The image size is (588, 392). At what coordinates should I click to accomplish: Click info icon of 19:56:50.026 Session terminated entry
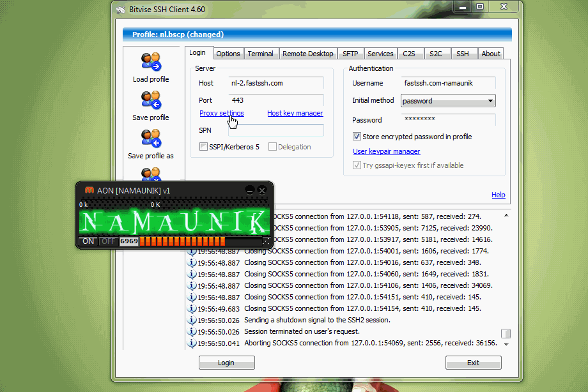192,331
